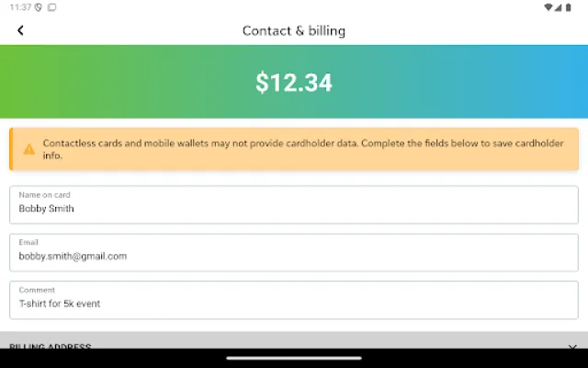Tap the Wi-Fi status icon
Image resolution: width=588 pixels, height=368 pixels.
pyautogui.click(x=548, y=6)
